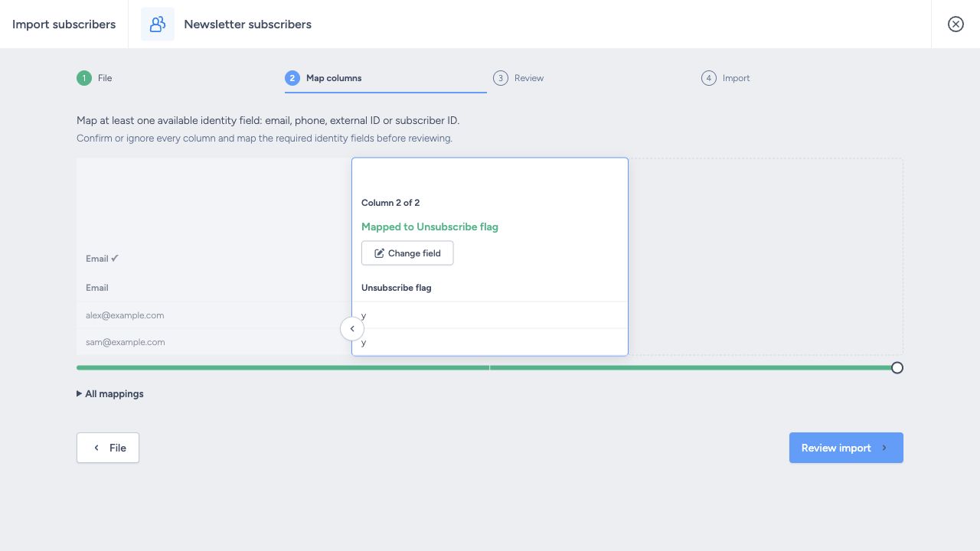This screenshot has height=551, width=980.
Task: Click the Unsubscribe flag column header
Action: click(x=397, y=288)
